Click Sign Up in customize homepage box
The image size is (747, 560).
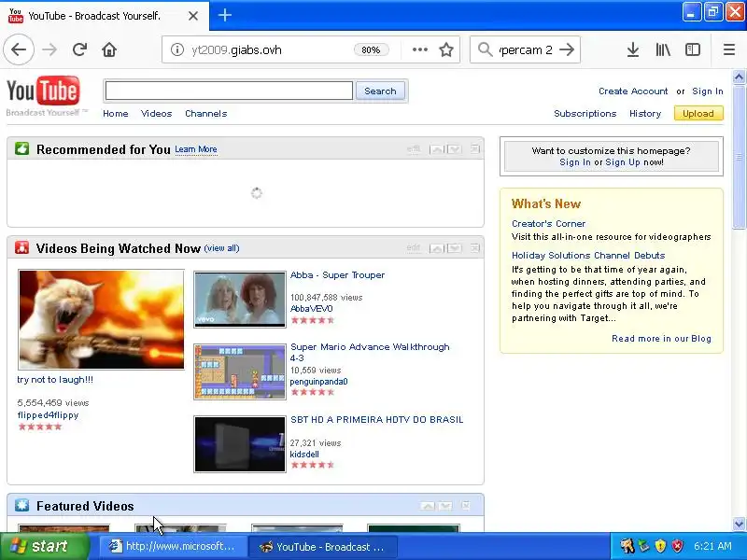point(623,161)
